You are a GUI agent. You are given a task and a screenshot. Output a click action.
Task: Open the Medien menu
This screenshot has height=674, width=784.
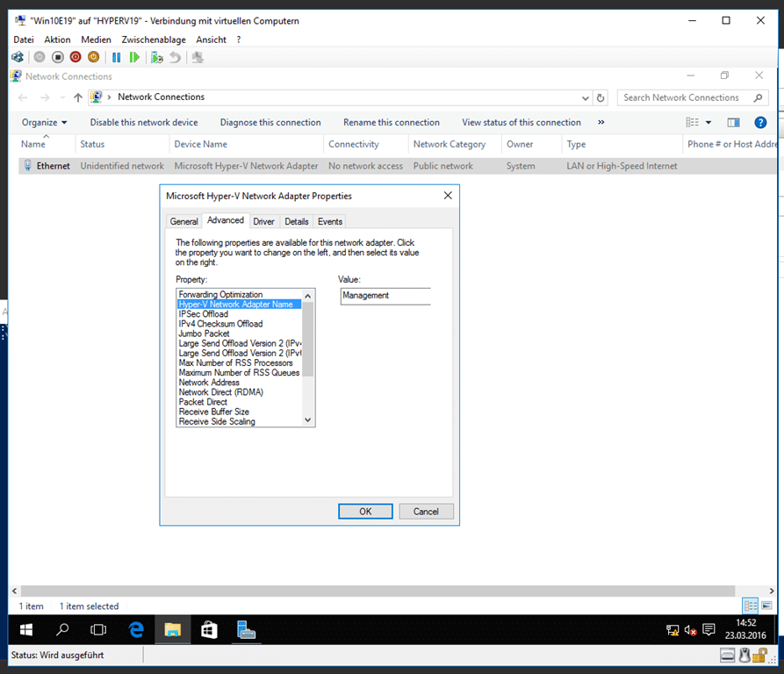point(96,39)
